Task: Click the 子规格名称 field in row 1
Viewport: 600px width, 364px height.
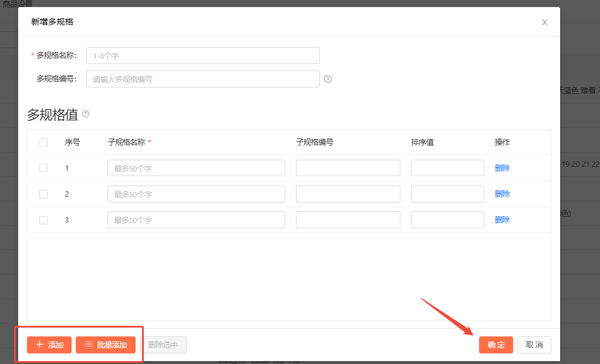Action: tap(196, 168)
